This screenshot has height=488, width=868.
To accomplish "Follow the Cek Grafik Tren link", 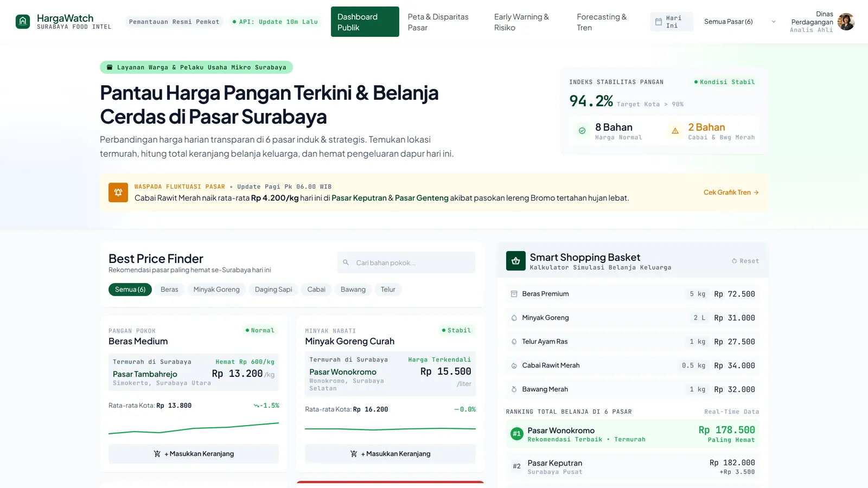I will point(731,192).
